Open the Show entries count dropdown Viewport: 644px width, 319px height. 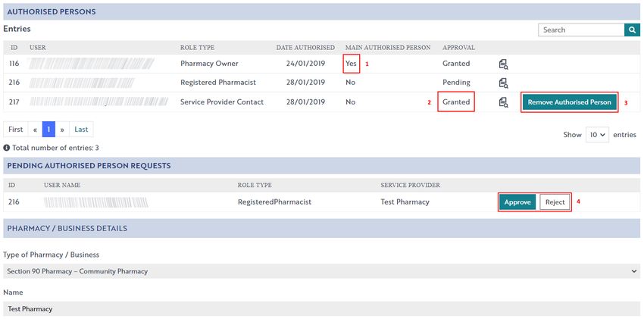[x=597, y=135]
